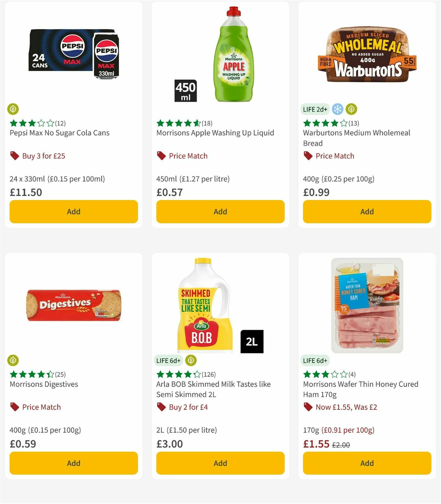
Task: Select the green leaf icon above Pepsi Max rating
Action: 13,109
